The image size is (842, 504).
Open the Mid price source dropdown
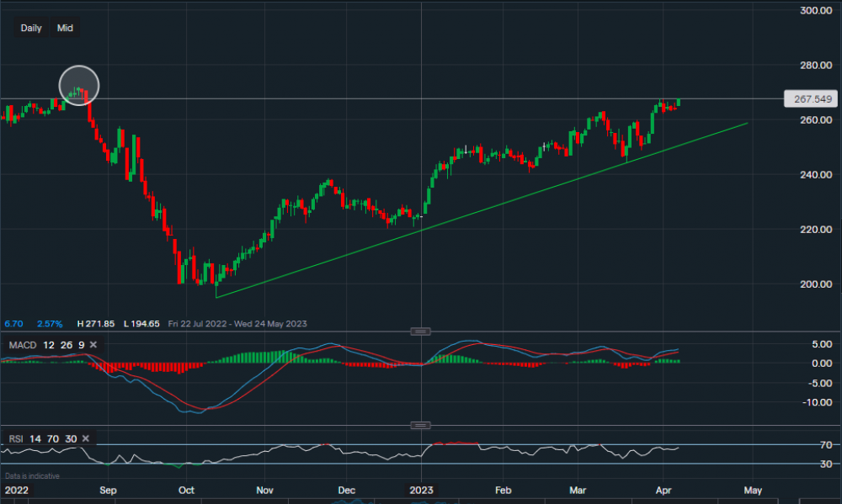coord(64,28)
